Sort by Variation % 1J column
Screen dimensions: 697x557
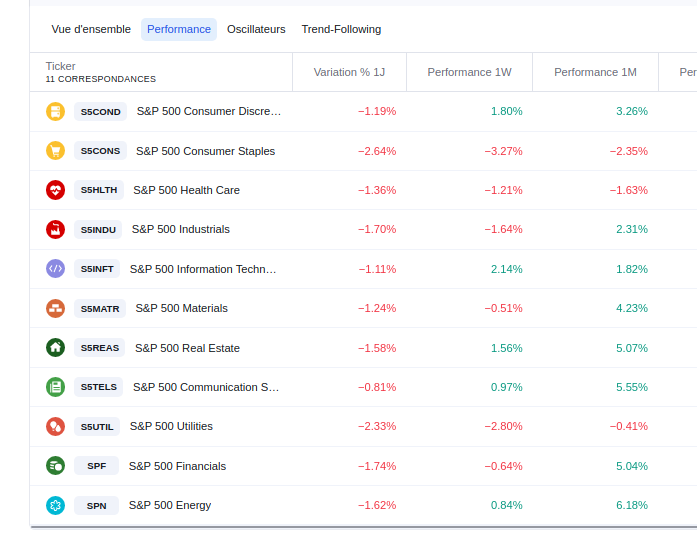[349, 72]
